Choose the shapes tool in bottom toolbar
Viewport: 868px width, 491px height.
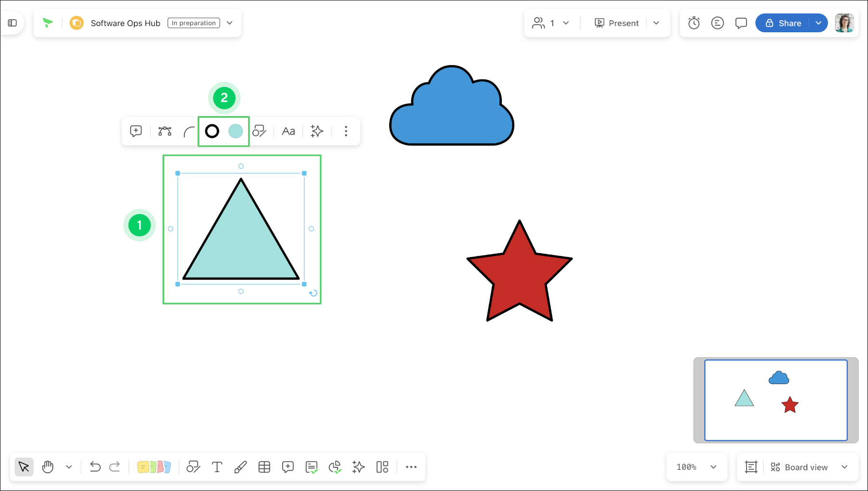click(193, 467)
